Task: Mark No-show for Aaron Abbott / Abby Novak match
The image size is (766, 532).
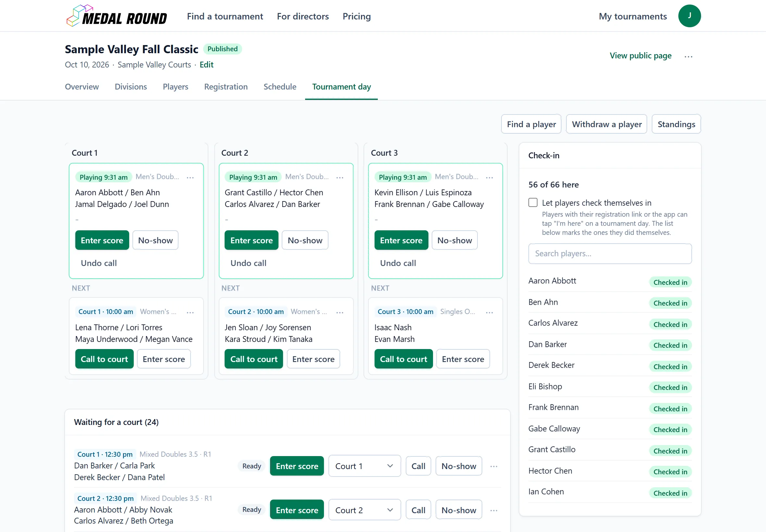Action: tap(459, 510)
